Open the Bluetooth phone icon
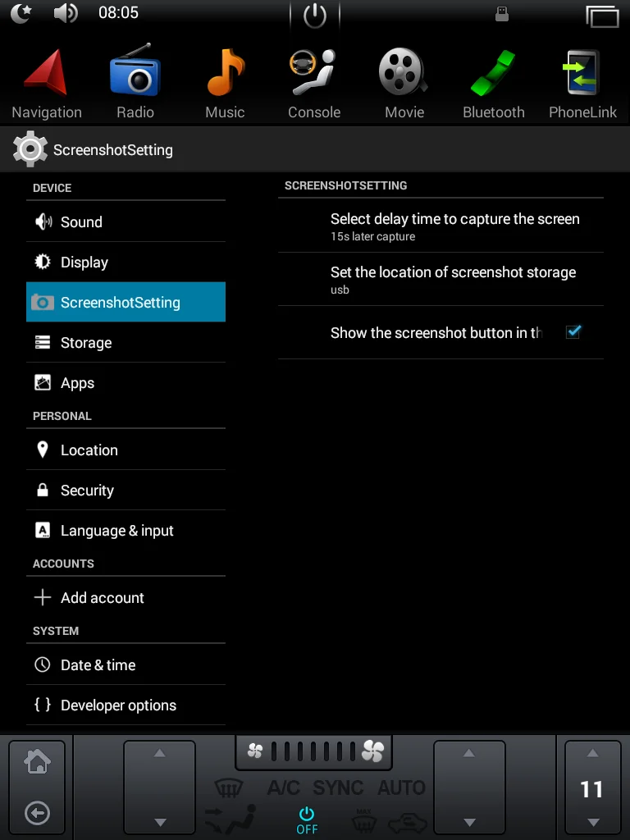 tap(493, 73)
